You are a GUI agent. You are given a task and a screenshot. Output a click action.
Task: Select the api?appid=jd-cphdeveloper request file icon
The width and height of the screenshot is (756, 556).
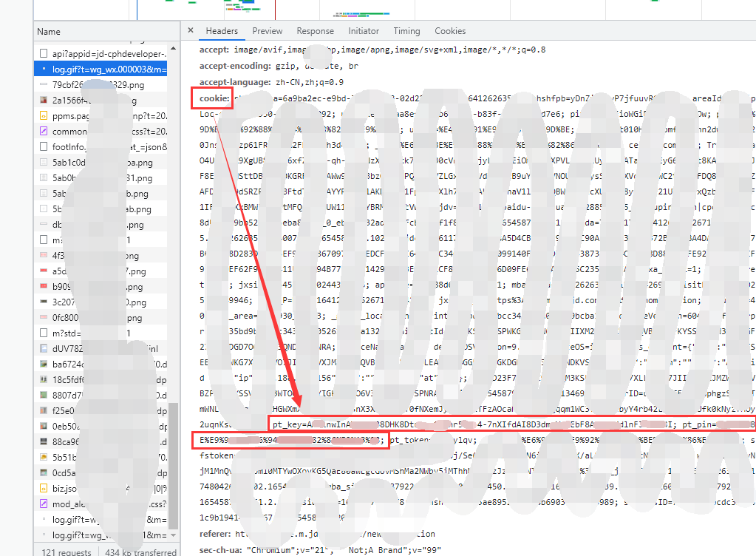(44, 53)
